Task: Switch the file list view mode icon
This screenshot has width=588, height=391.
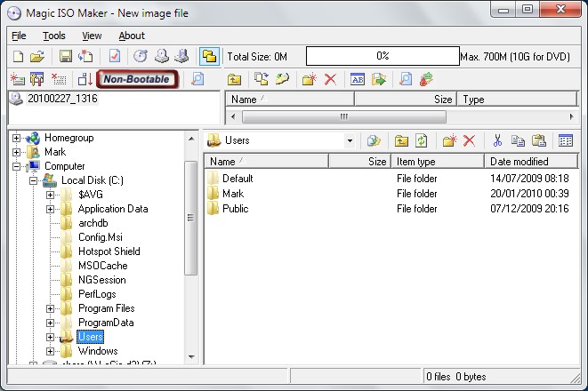Action: pyautogui.click(x=565, y=140)
